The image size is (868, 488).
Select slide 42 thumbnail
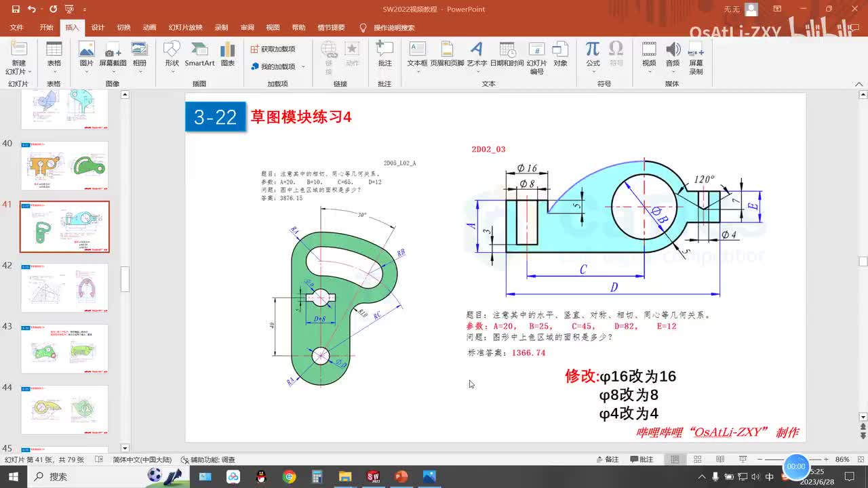(x=64, y=287)
